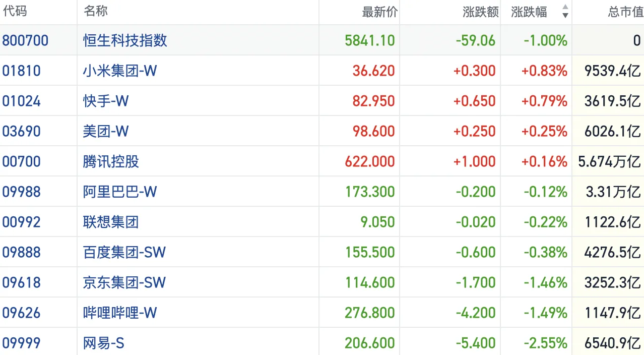Click the sort arrows beside 涨跌幅
644x355 pixels.
coord(565,12)
